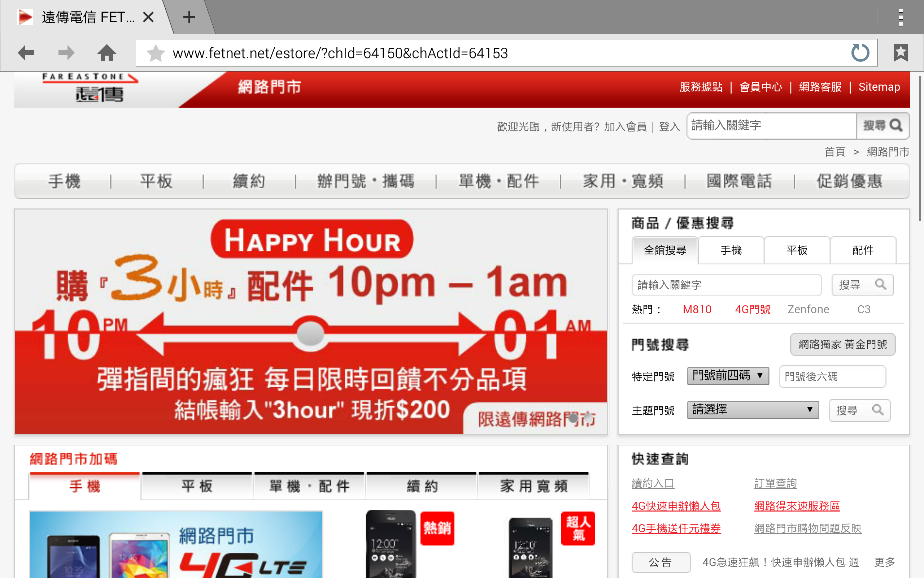Open 會員中心 header link
924x578 pixels.
[x=760, y=87]
